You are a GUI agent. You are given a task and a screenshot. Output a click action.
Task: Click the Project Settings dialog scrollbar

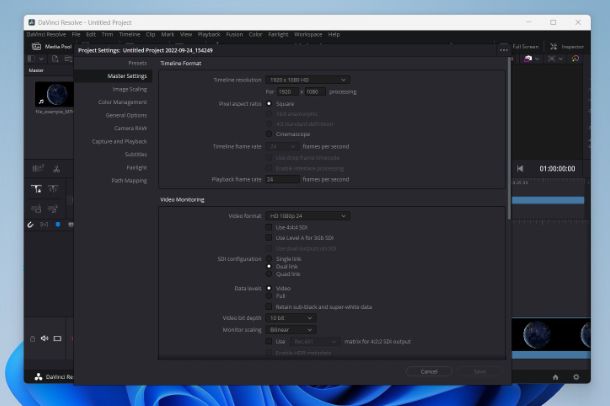pos(509,139)
